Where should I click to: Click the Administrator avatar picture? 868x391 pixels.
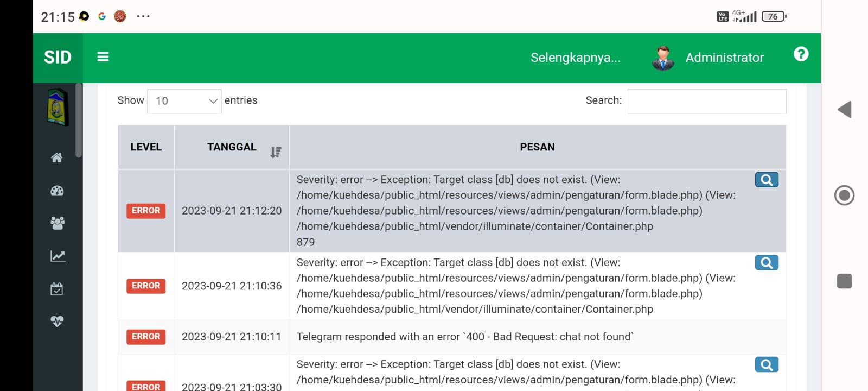[x=662, y=58]
